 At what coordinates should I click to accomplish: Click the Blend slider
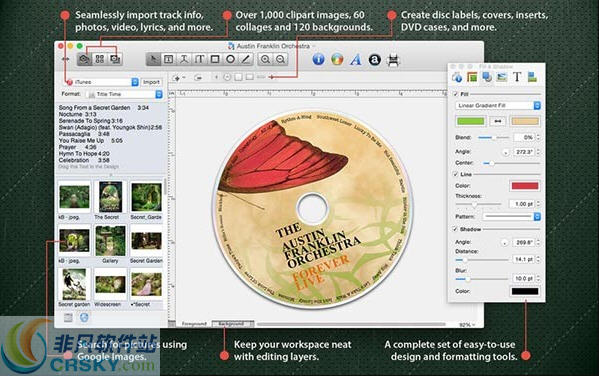click(494, 137)
